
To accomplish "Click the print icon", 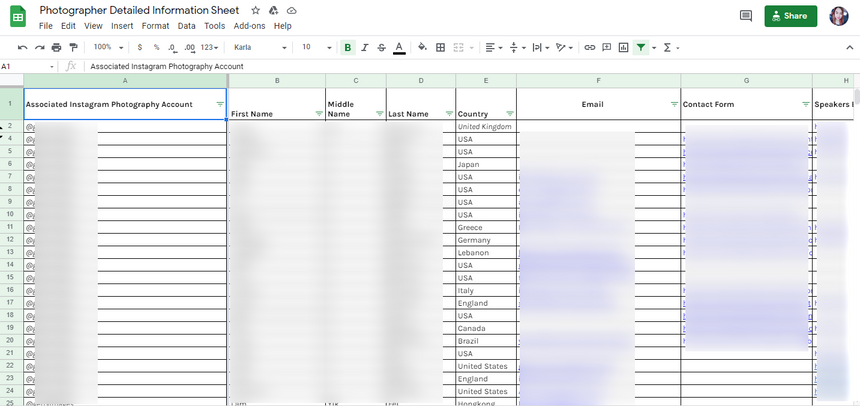I will click(x=56, y=47).
